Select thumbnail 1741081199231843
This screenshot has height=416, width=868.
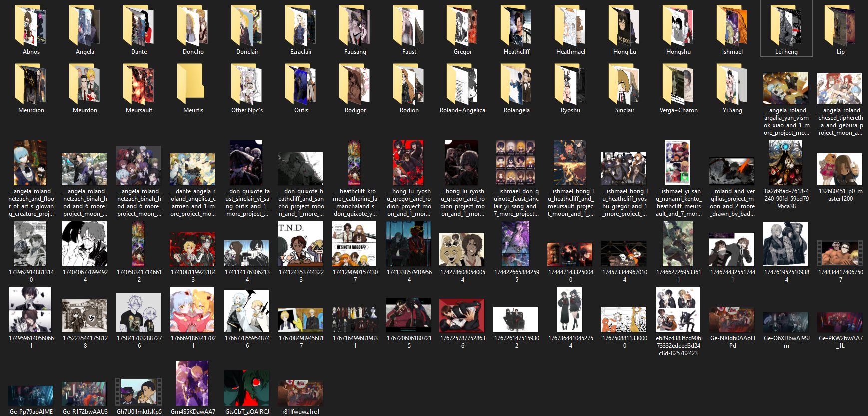click(x=193, y=249)
